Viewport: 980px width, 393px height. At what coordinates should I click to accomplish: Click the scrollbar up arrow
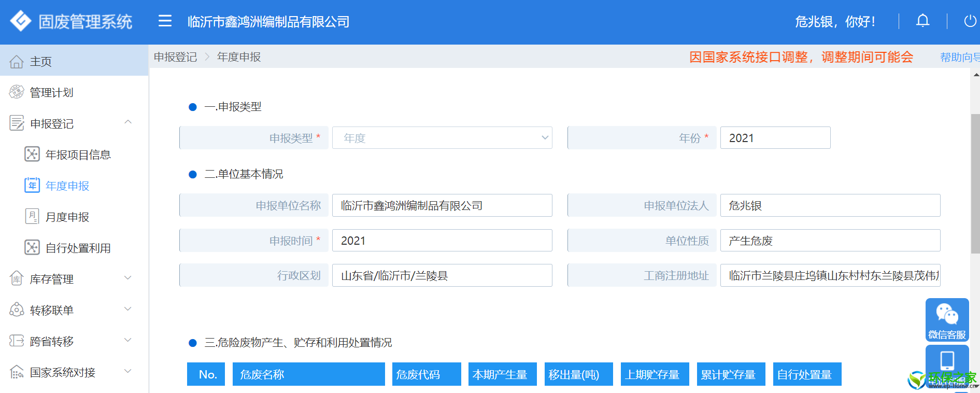click(x=976, y=75)
